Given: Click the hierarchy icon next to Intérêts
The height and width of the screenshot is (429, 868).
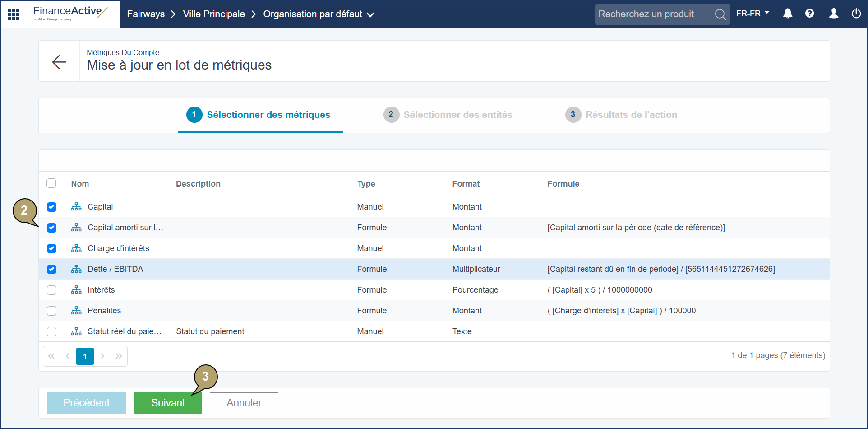Looking at the screenshot, I should click(x=76, y=290).
